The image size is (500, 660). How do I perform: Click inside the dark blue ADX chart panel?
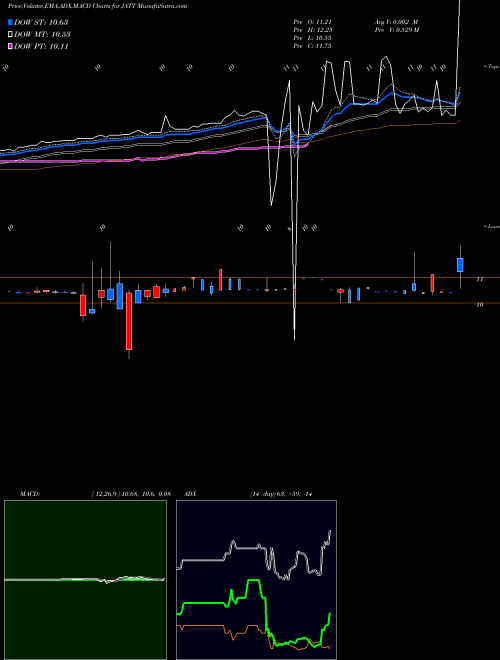pos(256,580)
